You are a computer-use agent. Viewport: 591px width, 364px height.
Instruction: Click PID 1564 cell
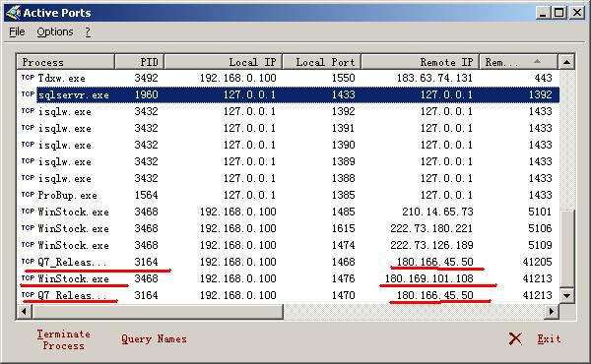[x=146, y=195]
